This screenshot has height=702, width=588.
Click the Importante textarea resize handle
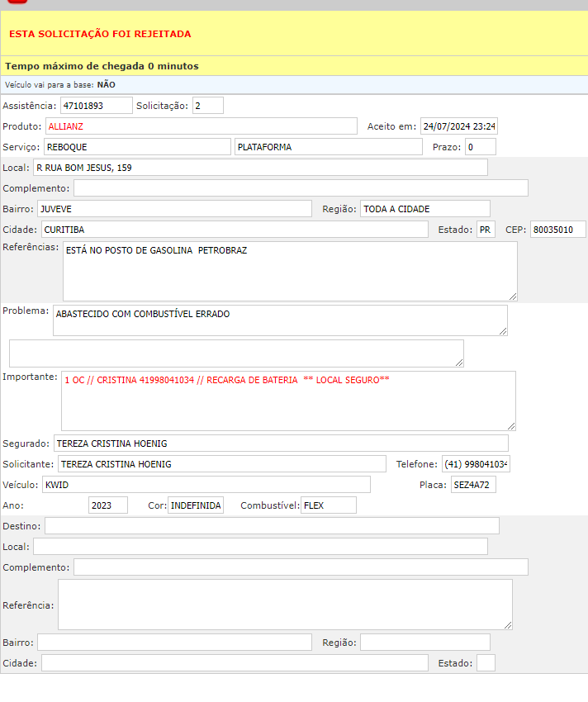pyautogui.click(x=510, y=425)
